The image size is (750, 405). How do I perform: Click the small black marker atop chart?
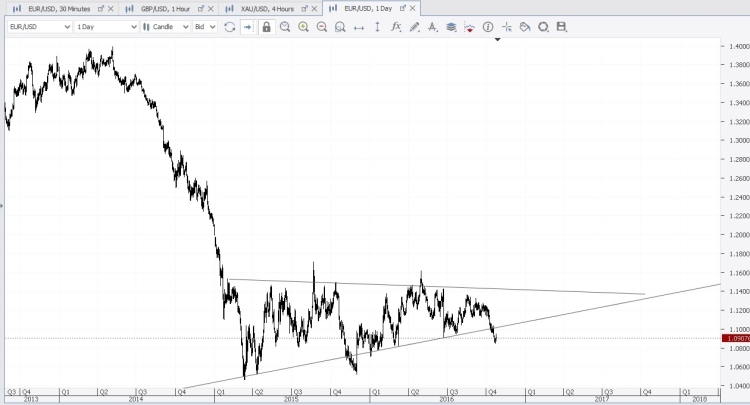pos(497,39)
